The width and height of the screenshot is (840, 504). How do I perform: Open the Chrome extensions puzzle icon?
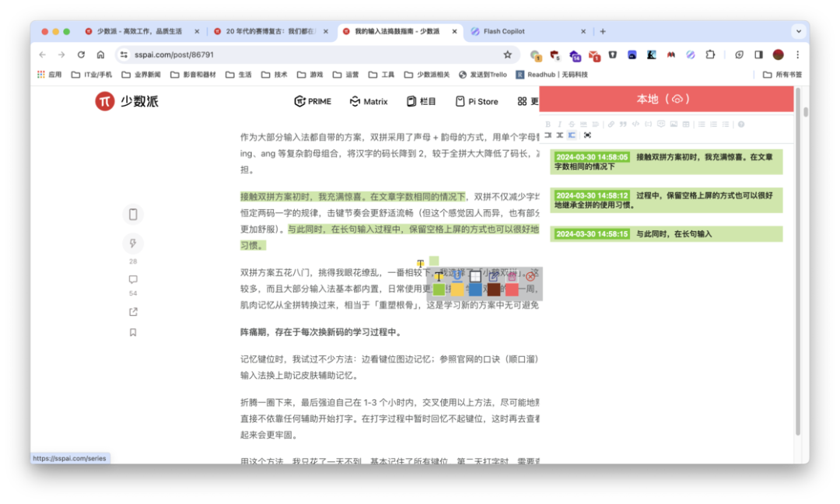click(x=710, y=54)
